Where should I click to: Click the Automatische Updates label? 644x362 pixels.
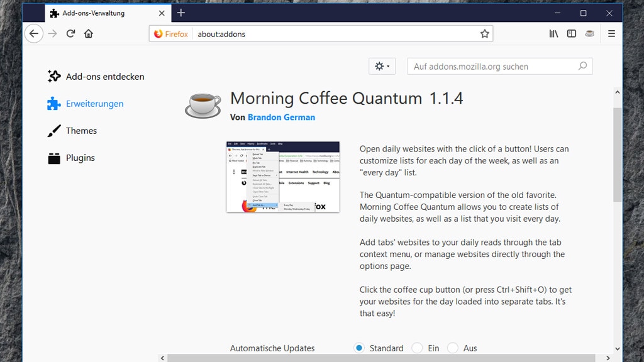(272, 348)
